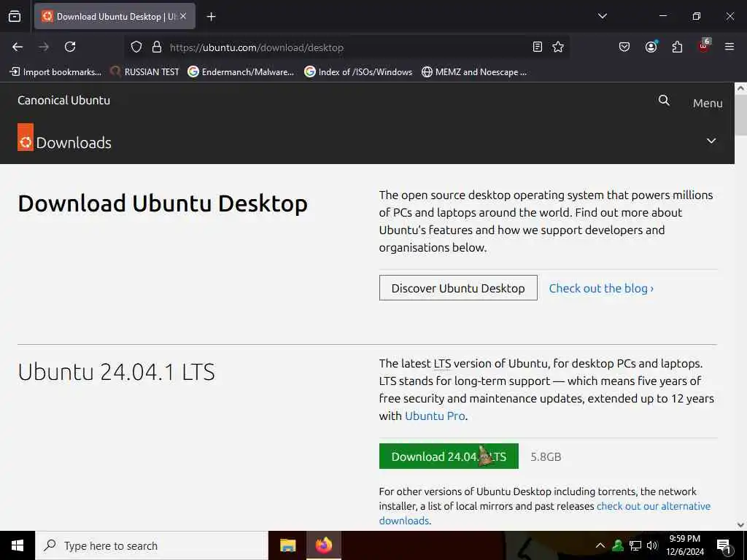Screen dimensions: 747x560
Task: Expand the list all tabs chevron
Action: pos(602,16)
